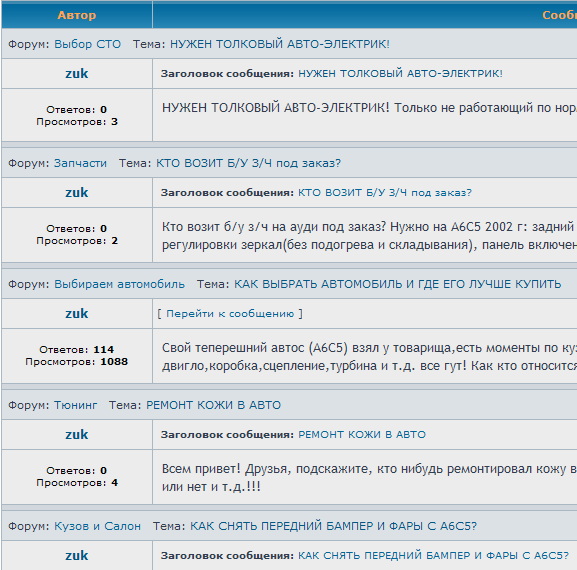Select the Автор column header
The image size is (577, 570).
click(77, 15)
